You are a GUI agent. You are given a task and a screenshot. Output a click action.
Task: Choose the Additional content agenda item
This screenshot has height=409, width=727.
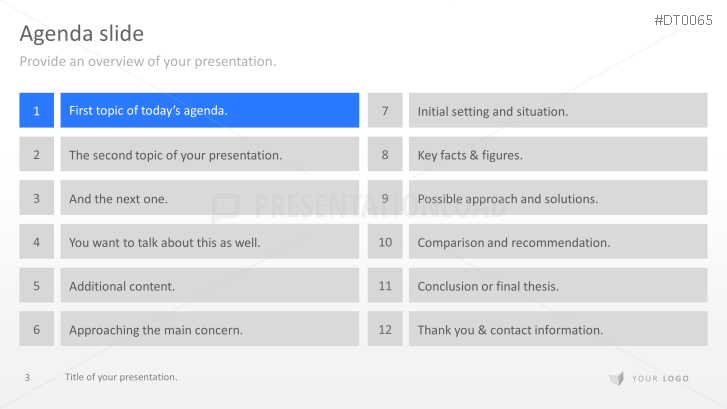tap(209, 286)
